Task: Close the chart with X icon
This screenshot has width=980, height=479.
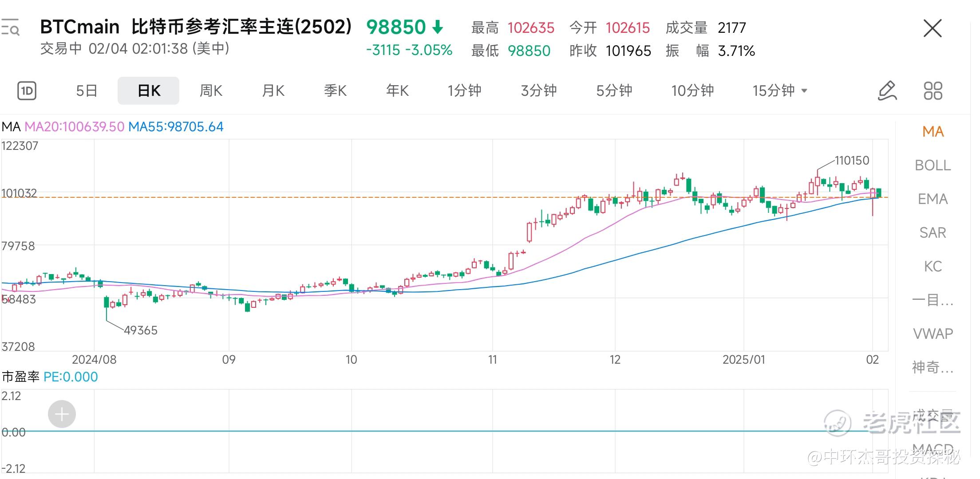Action: point(932,28)
